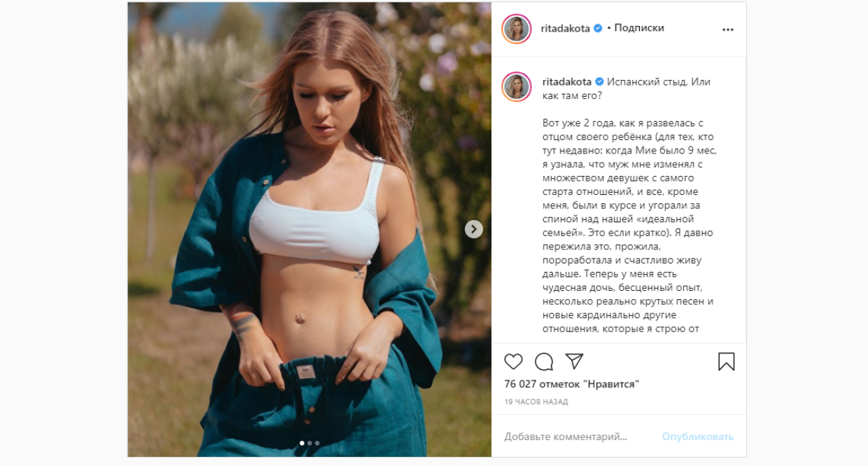
Task: Click the verified badge in the header
Action: (x=598, y=28)
